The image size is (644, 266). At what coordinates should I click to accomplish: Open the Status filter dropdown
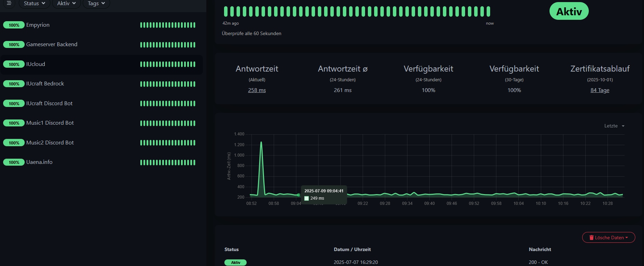[34, 3]
